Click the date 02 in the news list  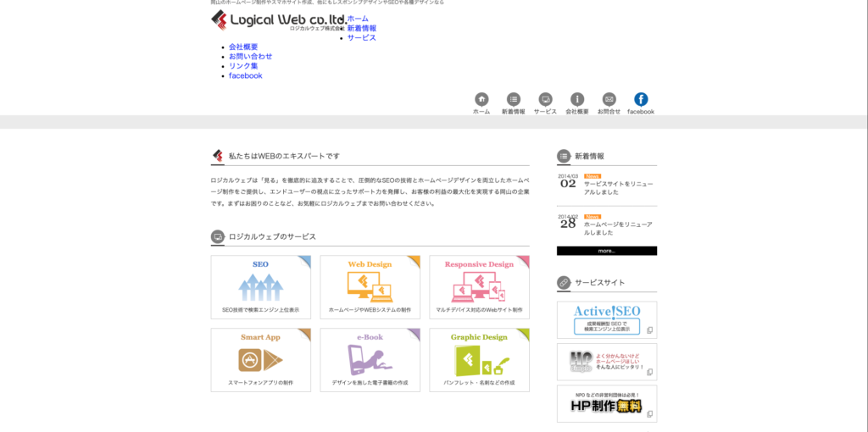pos(568,184)
